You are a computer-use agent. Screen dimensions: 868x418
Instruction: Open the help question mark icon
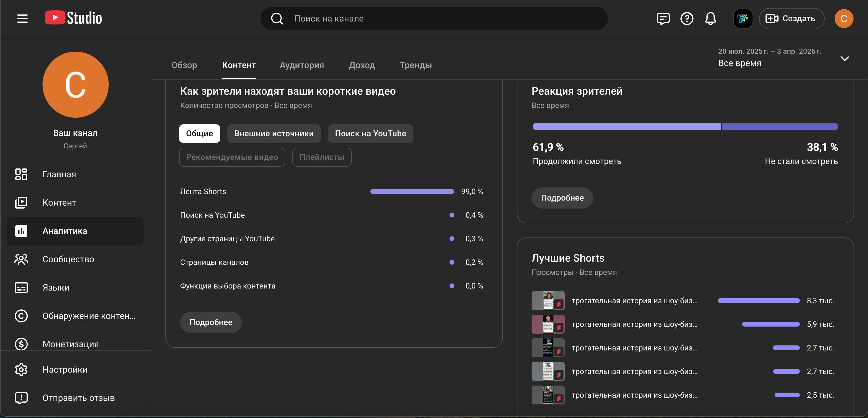(686, 19)
